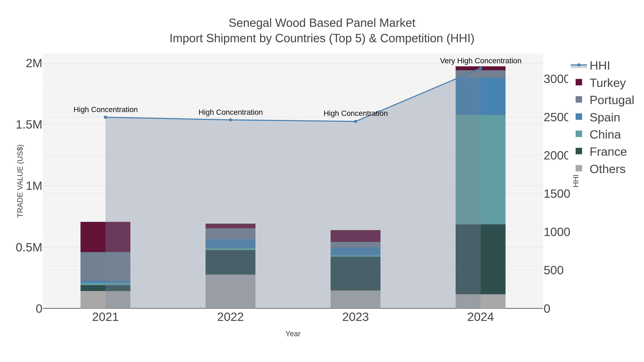The image size is (644, 362).
Task: Click the Turkey segment in the 2021 bar
Action: [x=106, y=237]
